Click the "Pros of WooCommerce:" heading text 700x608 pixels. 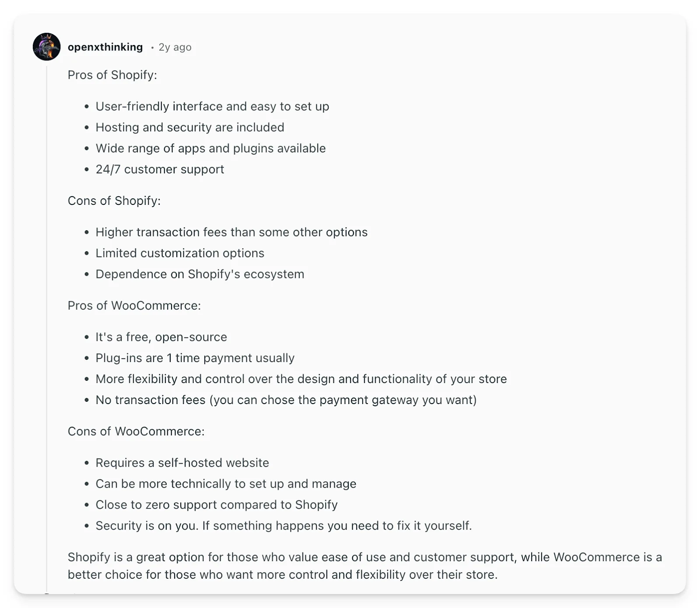(134, 306)
